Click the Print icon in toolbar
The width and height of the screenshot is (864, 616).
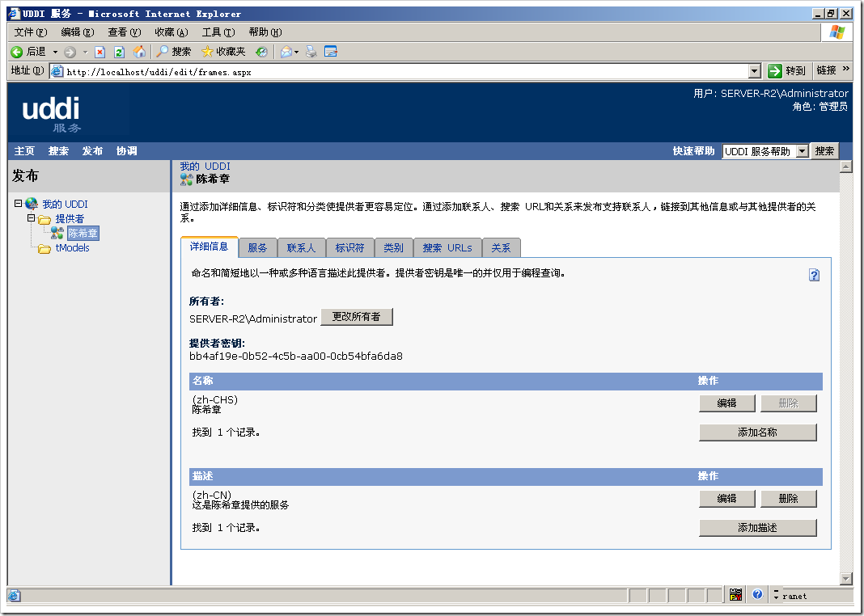click(x=311, y=52)
